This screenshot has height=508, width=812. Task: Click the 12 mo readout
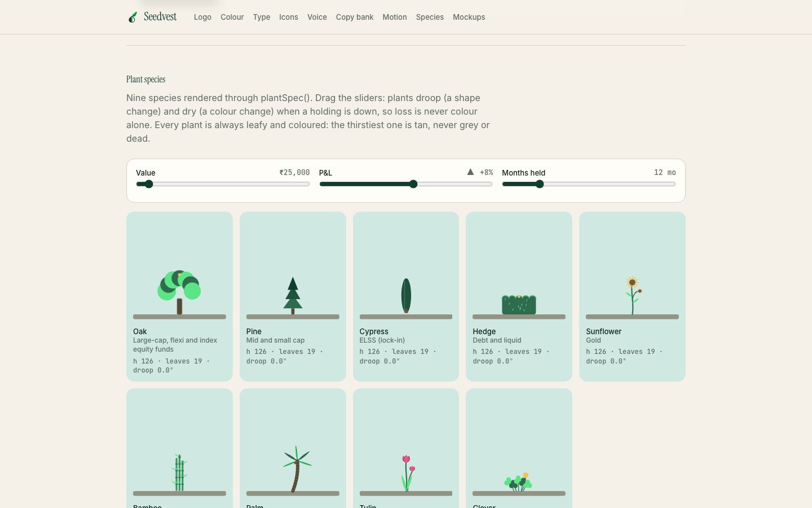tap(665, 173)
